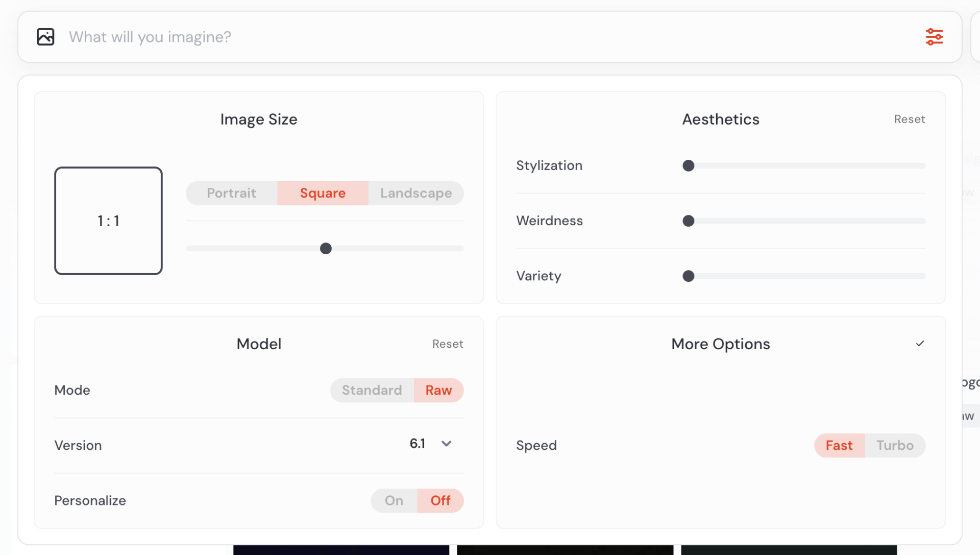The height and width of the screenshot is (555, 980).
Task: Reset the Aesthetics settings
Action: coord(909,119)
